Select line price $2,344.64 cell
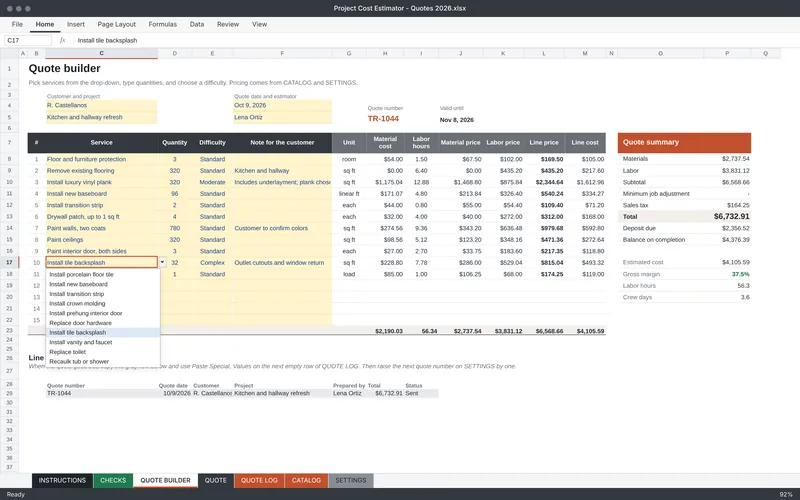Viewport: 800px width, 500px height. coord(544,182)
